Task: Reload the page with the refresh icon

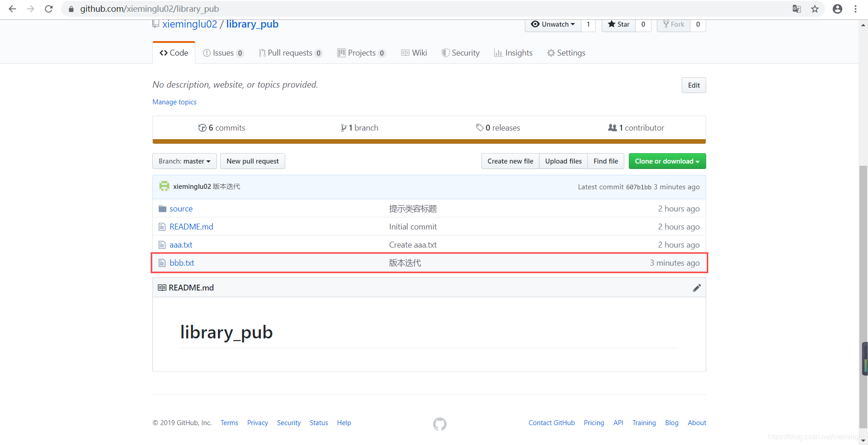Action: [x=49, y=9]
